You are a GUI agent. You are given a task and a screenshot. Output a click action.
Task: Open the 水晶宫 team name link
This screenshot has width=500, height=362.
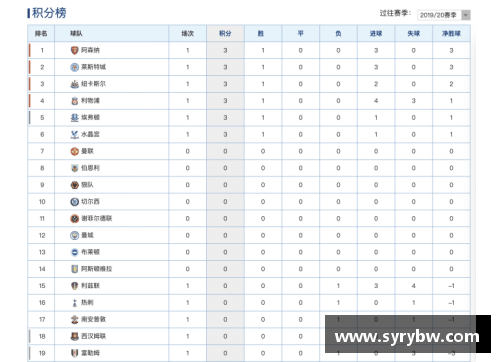coord(90,134)
